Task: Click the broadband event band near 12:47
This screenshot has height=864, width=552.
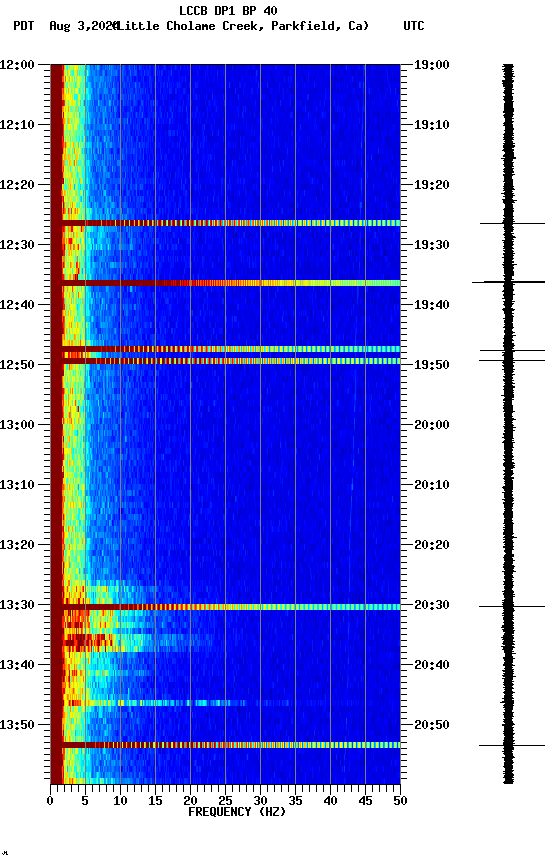Action: coord(225,349)
